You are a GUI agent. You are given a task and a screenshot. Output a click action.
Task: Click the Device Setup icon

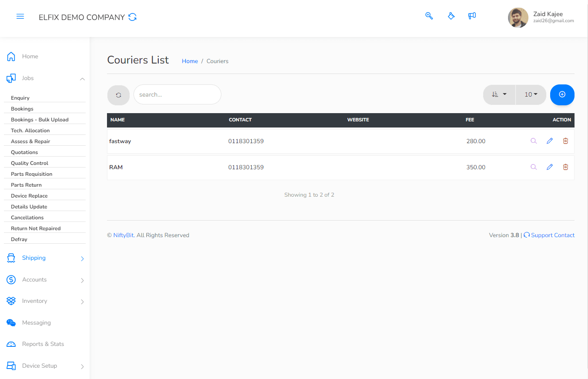pyautogui.click(x=11, y=366)
